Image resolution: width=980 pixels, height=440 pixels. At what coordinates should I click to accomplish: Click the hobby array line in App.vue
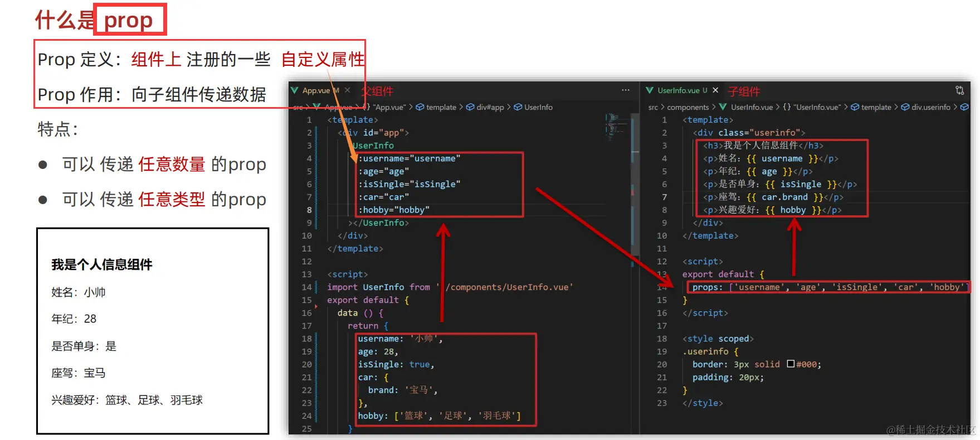pyautogui.click(x=440, y=415)
